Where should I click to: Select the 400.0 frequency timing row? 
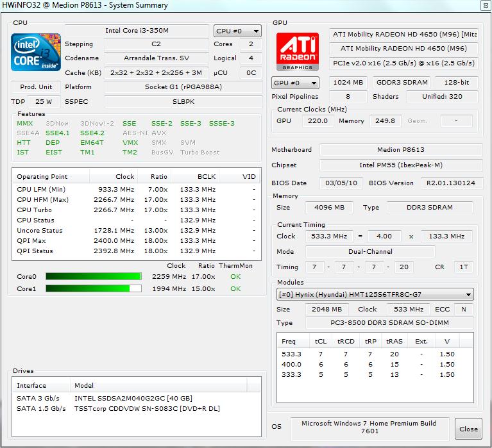[x=375, y=365]
